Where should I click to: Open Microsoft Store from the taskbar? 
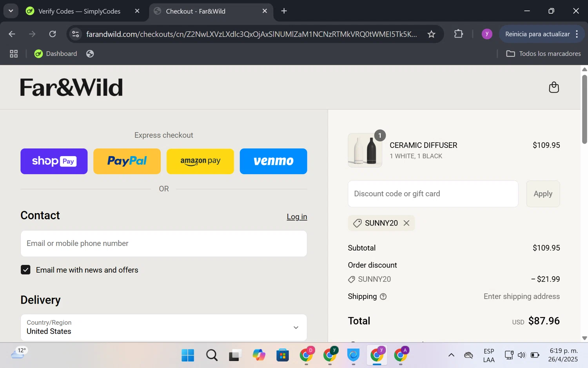coord(282,355)
